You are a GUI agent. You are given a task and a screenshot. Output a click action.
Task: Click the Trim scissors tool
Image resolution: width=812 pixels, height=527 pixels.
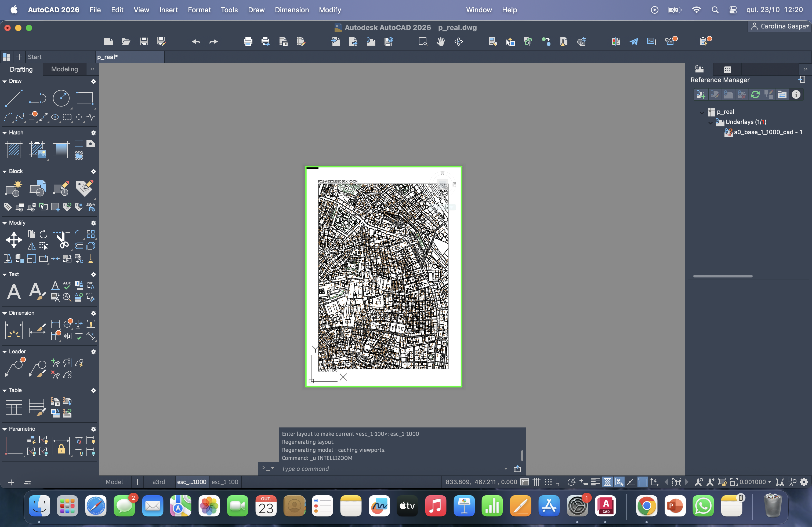pyautogui.click(x=62, y=240)
